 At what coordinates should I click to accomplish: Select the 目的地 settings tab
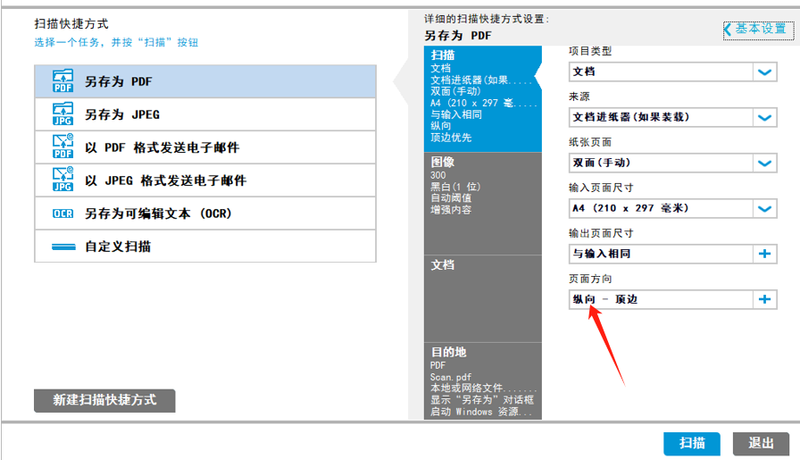pyautogui.click(x=482, y=382)
